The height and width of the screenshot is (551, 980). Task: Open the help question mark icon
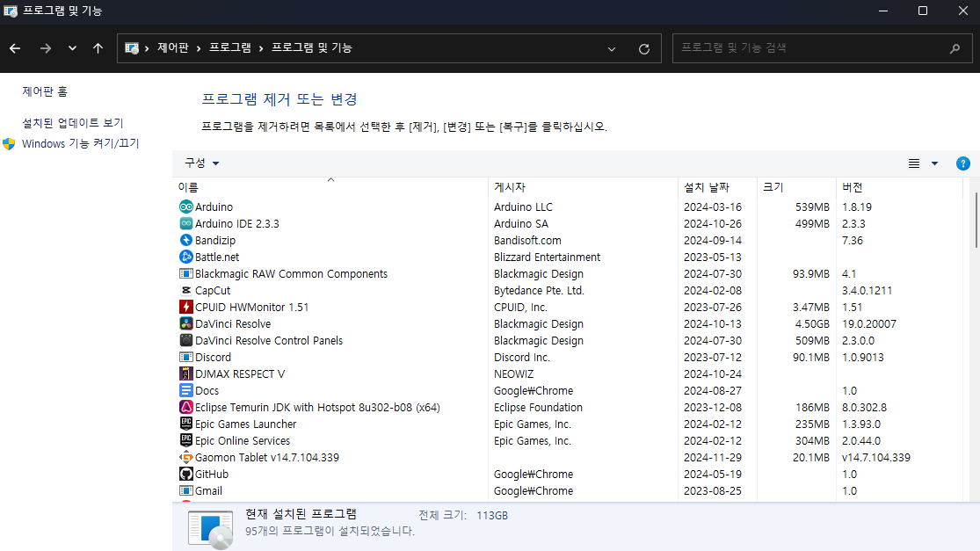(963, 163)
